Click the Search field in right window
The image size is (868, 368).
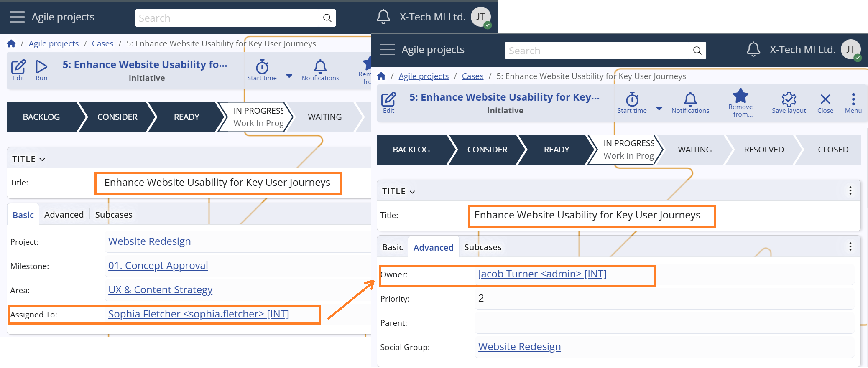click(598, 51)
